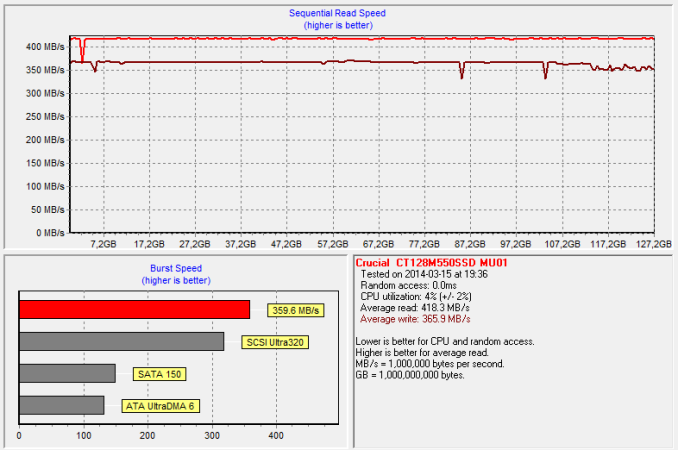Click the '350 MB/s' axis label
This screenshot has height=450, width=678.
click(45, 70)
